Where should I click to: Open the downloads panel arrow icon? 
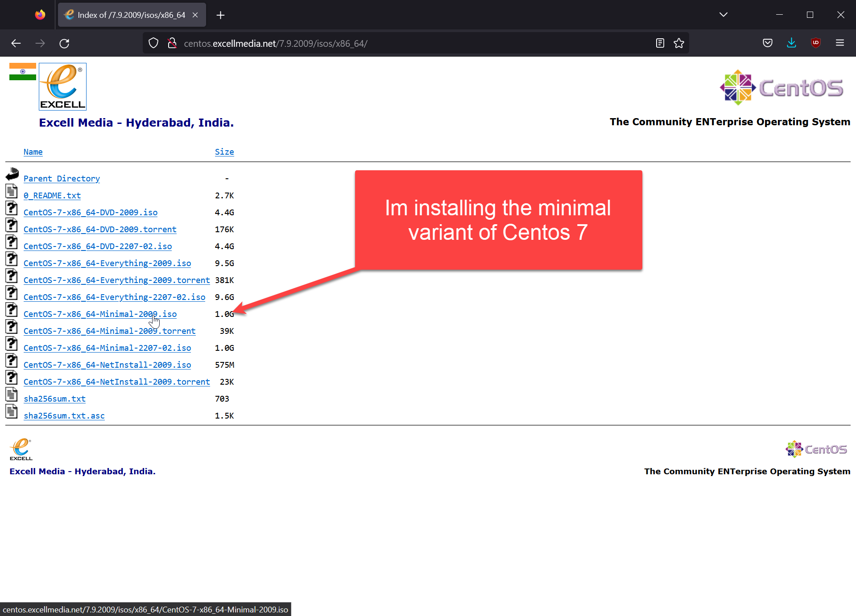click(x=791, y=43)
